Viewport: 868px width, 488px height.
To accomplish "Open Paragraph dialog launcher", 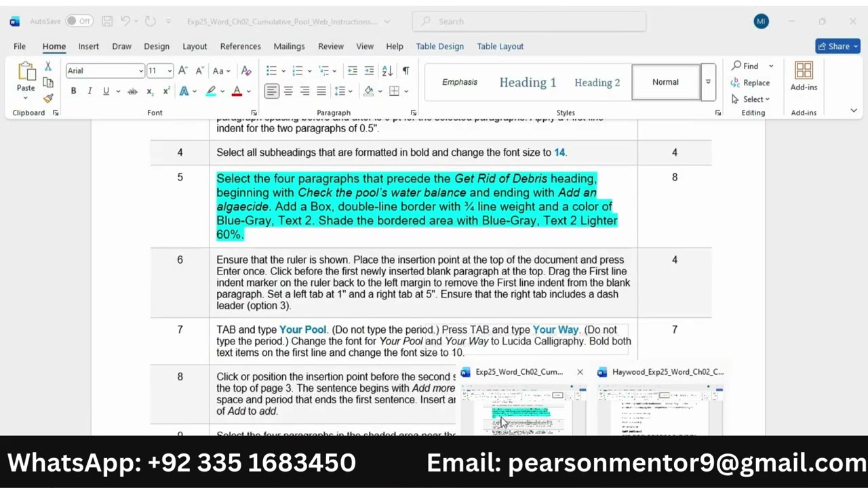I will 413,113.
